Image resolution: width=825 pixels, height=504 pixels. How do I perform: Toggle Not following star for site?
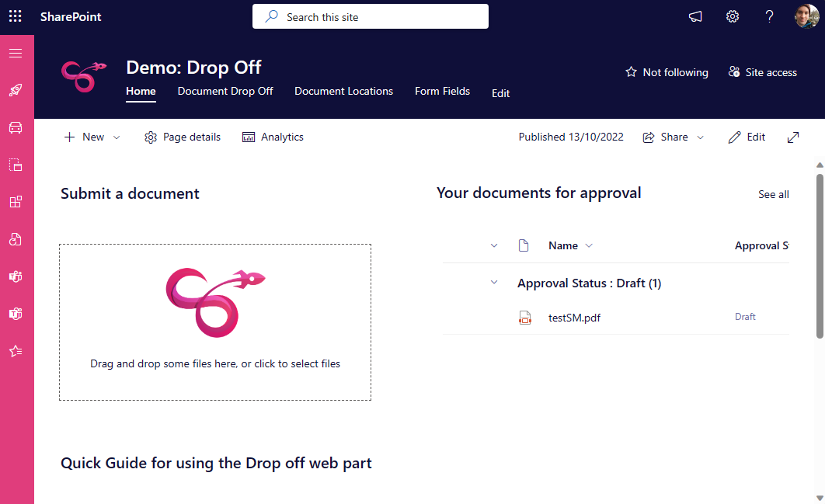click(x=667, y=72)
